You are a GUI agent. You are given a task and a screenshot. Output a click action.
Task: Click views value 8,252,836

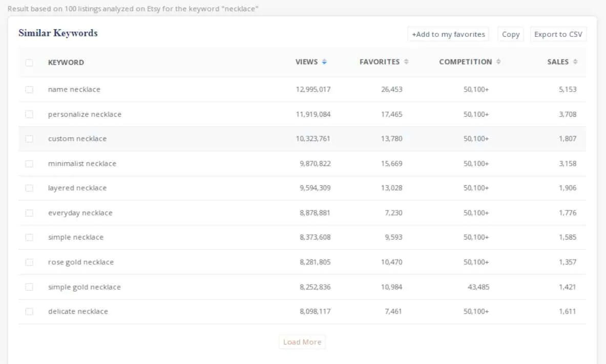pyautogui.click(x=315, y=287)
